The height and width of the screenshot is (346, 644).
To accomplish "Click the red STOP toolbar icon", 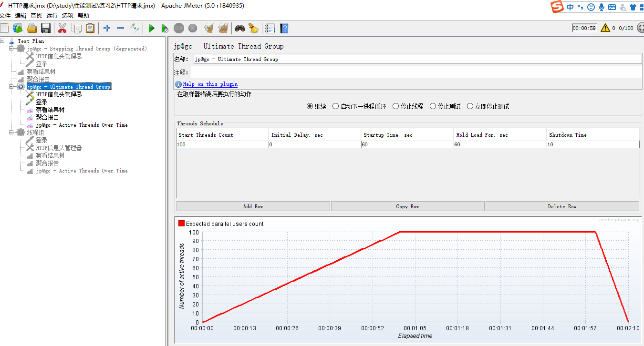I will tap(178, 28).
